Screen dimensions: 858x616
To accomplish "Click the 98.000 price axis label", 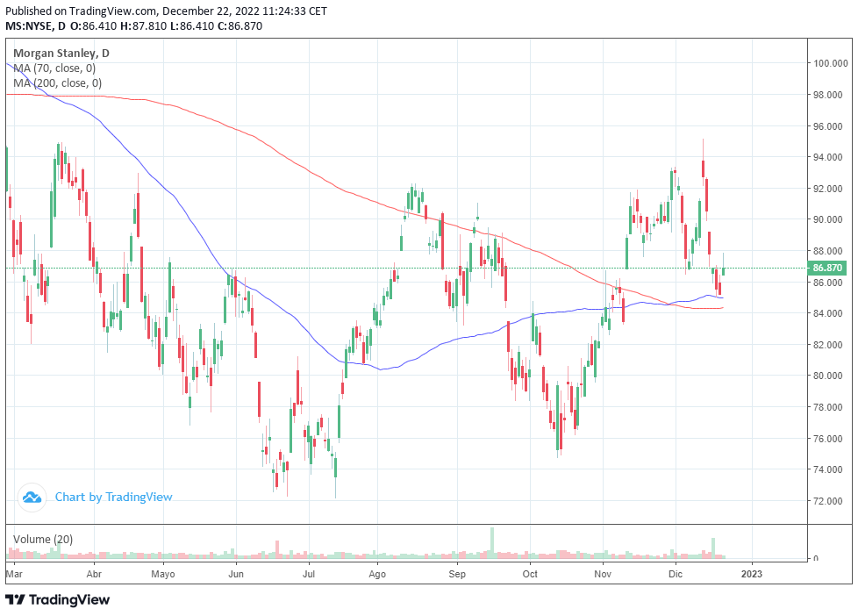I will 828,95.
